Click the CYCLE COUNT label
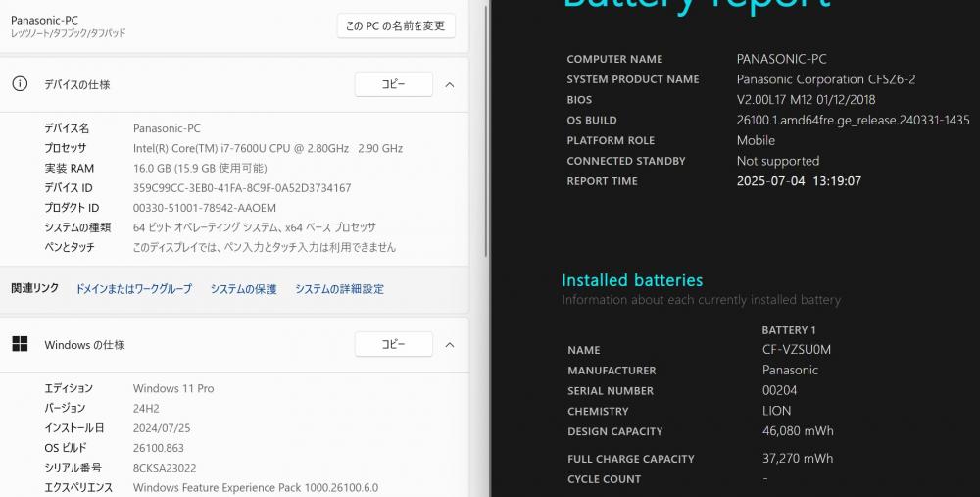Viewport: 980px width, 497px height. click(x=604, y=479)
